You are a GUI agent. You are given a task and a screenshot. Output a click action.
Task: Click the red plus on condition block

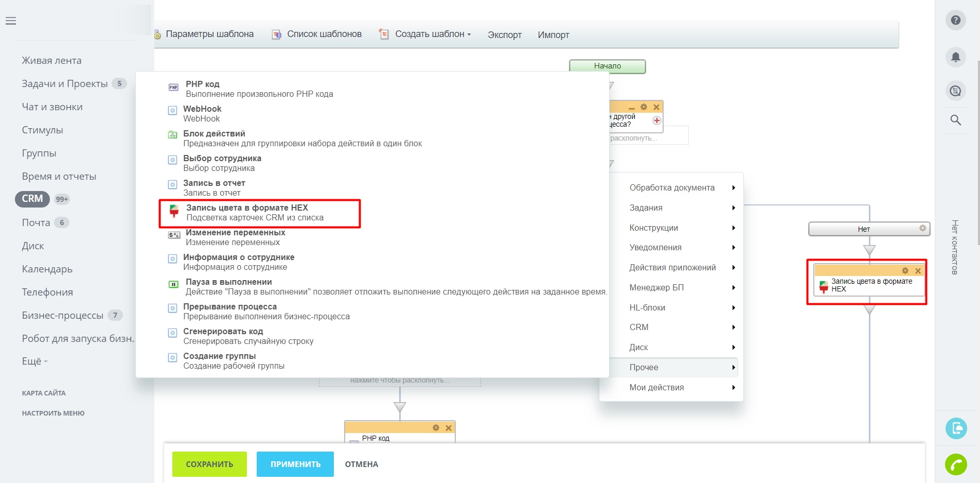click(x=656, y=120)
